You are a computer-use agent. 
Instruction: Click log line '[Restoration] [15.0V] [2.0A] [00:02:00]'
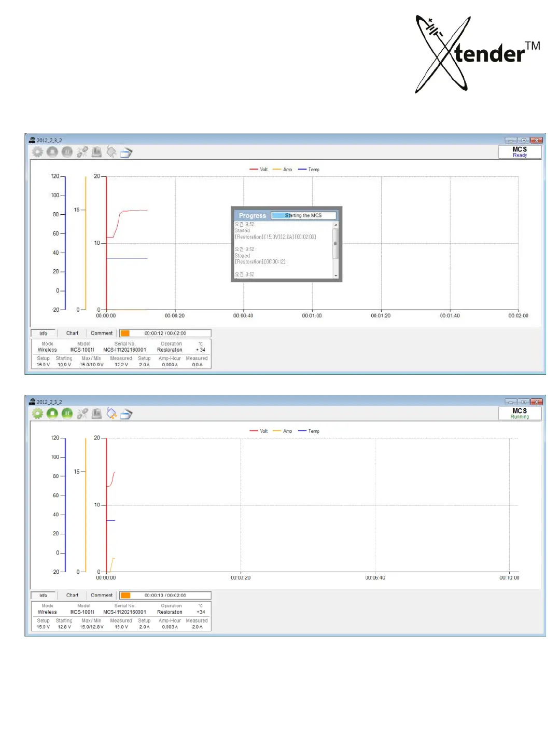click(275, 237)
